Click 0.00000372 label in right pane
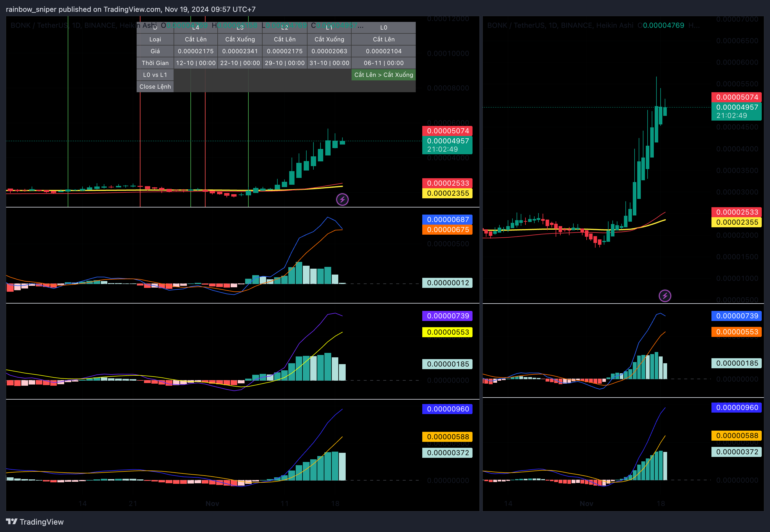Image resolution: width=770 pixels, height=532 pixels. pyautogui.click(x=736, y=452)
